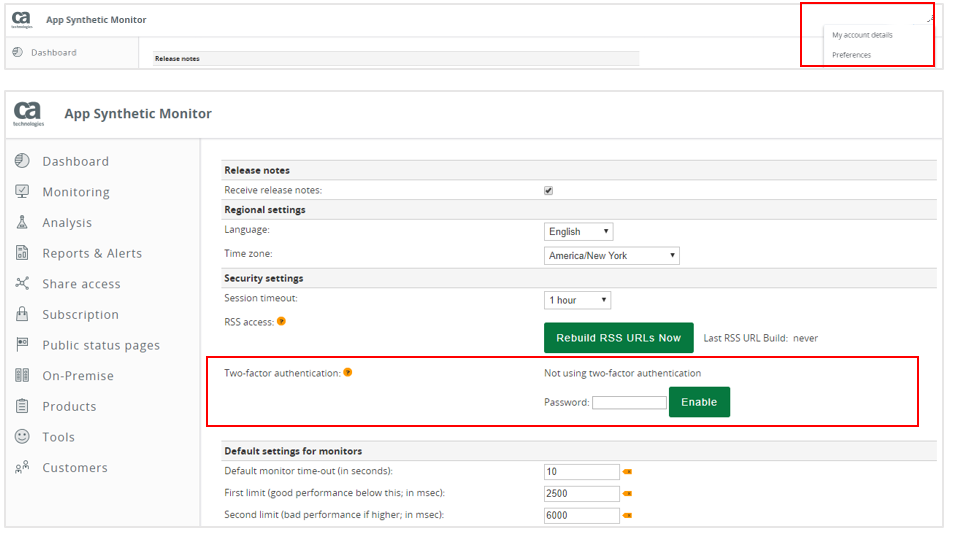Click the Analysis flask icon
The height and width of the screenshot is (536, 954).
click(x=22, y=222)
